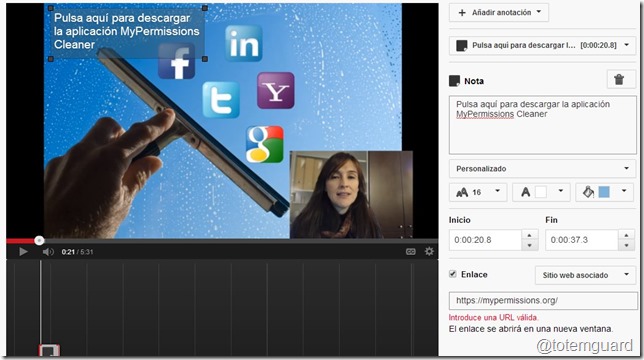Click the URL field containing mypermissions.org
This screenshot has height=360, width=644.
543,301
